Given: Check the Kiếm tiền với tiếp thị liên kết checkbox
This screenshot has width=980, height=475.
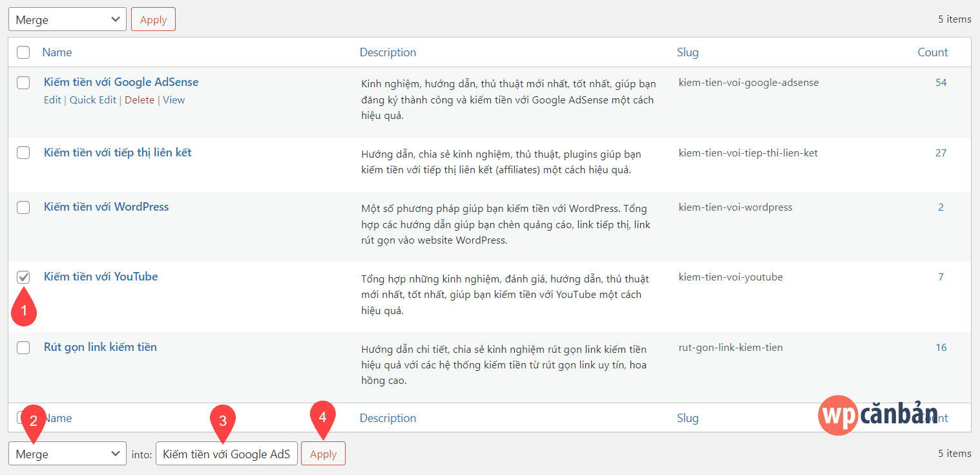Looking at the screenshot, I should 23,153.
